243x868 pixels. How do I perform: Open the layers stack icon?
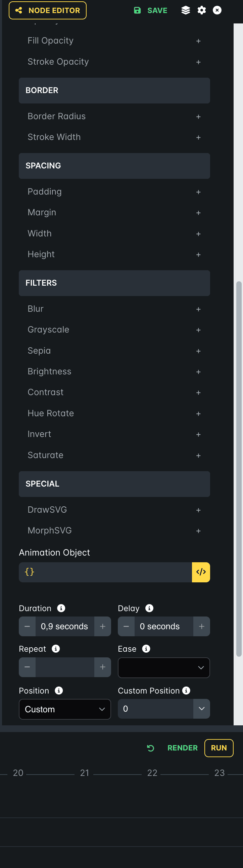point(186,10)
